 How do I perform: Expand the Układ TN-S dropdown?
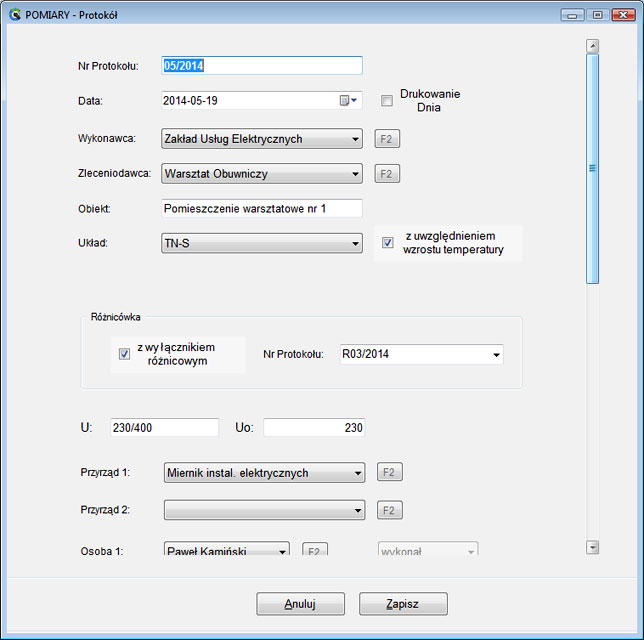click(x=262, y=243)
